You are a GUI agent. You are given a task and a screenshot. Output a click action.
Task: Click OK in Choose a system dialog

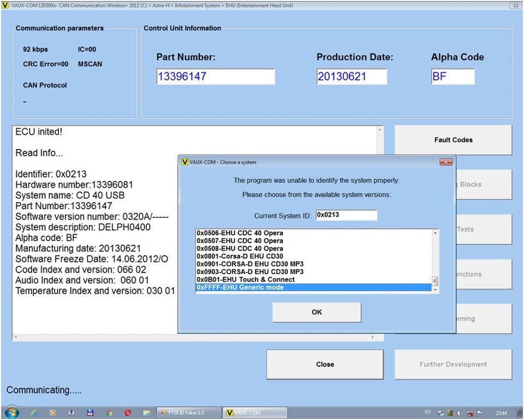click(317, 312)
